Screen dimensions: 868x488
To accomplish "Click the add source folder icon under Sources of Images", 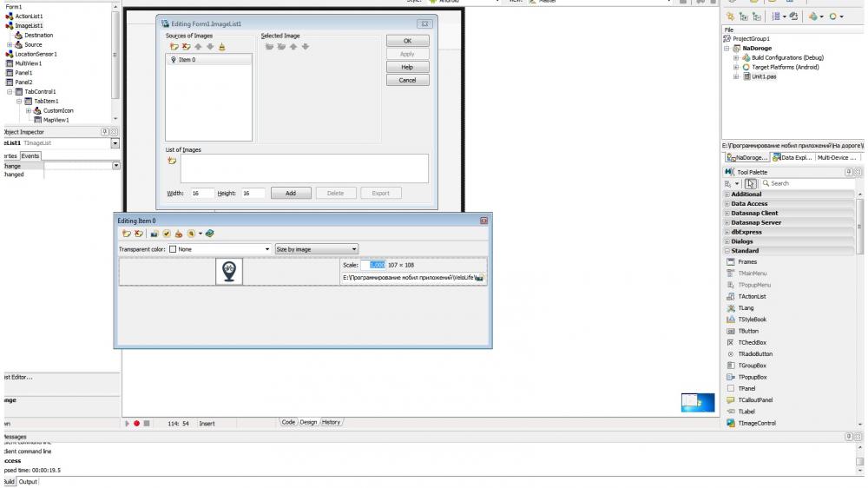I will point(174,47).
